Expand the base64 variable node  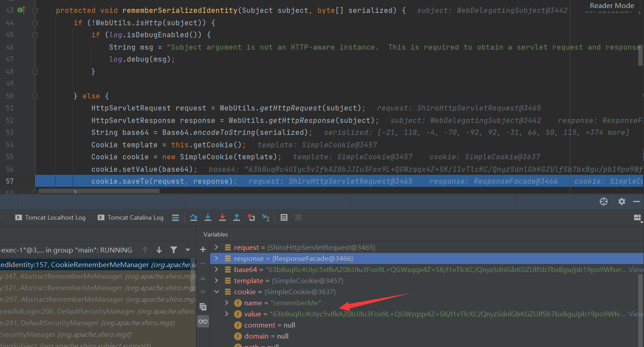pos(216,269)
